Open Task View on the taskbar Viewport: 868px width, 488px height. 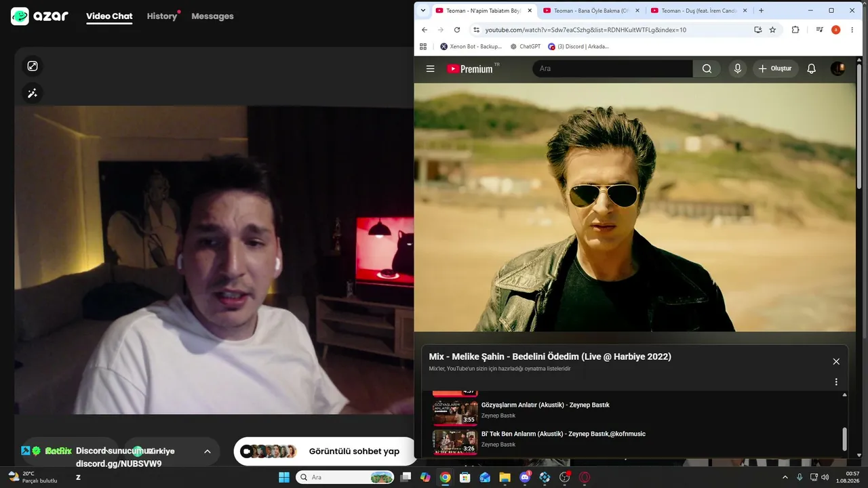click(406, 477)
